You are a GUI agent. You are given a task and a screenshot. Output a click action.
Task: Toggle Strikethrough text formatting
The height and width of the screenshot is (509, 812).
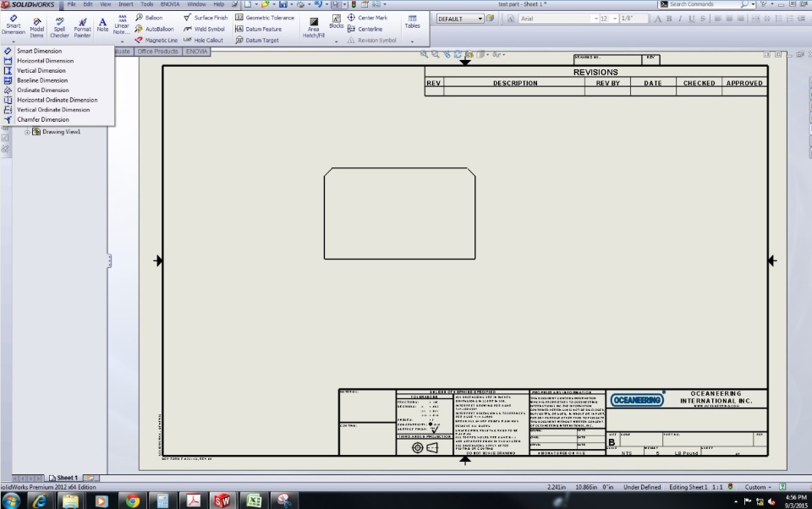click(x=703, y=19)
